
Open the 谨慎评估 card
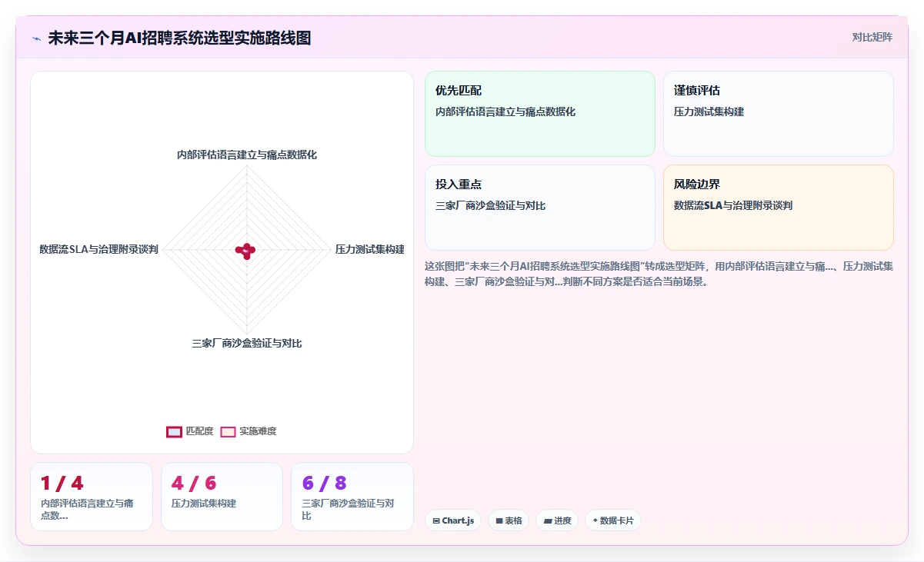point(779,114)
